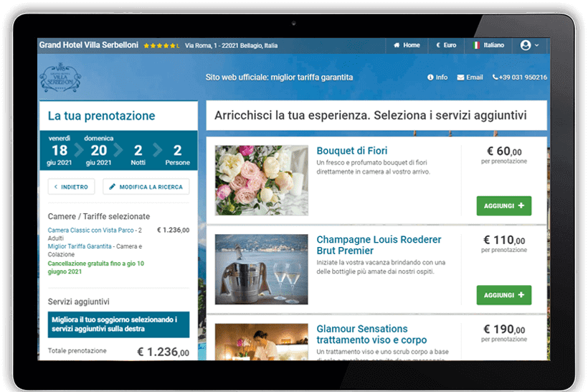Image resolution: width=588 pixels, height=392 pixels.
Task: Click the Cancellazione gratuita fino a gio 10 text
Action: [95, 267]
